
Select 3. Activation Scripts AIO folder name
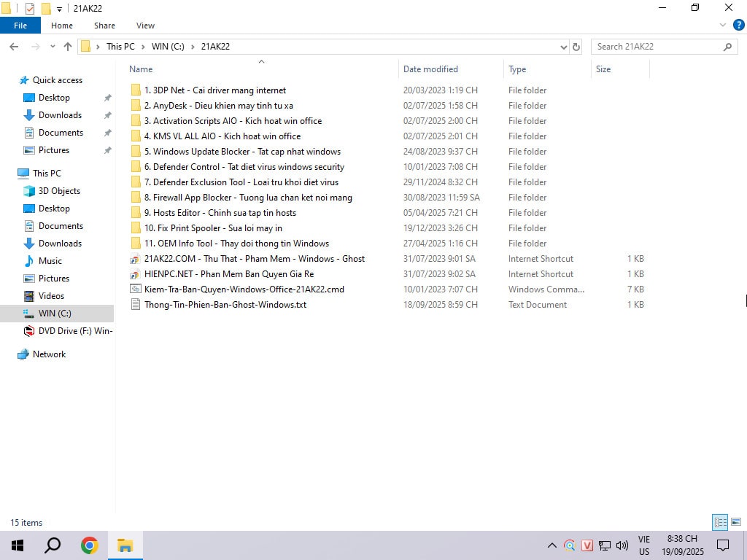point(233,121)
